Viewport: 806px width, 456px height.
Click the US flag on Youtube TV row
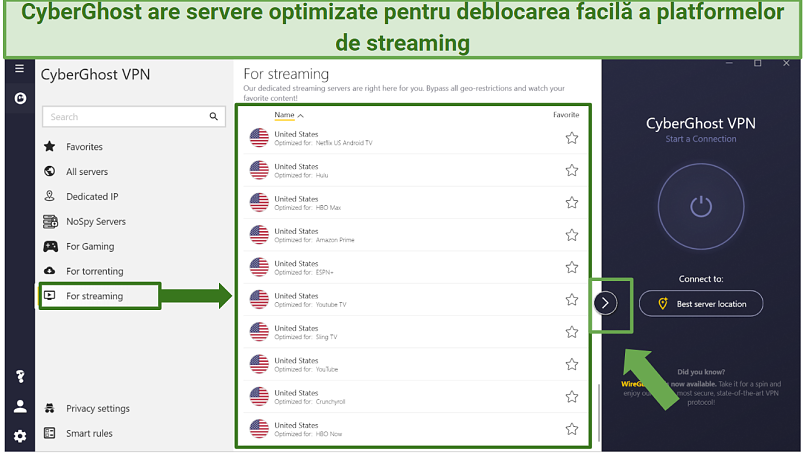pyautogui.click(x=259, y=300)
